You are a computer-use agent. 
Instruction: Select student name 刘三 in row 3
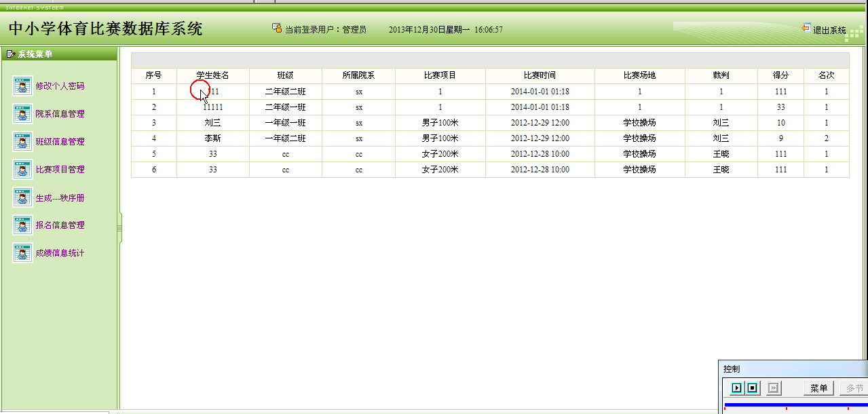[x=213, y=123]
